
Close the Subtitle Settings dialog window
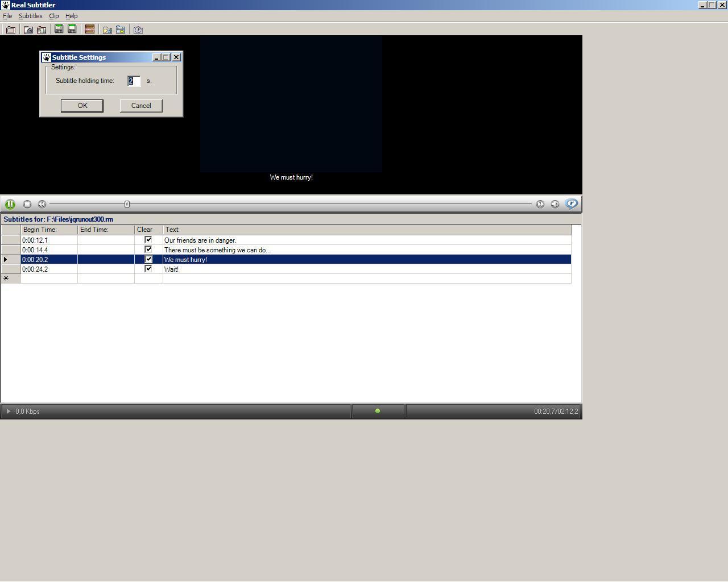176,57
